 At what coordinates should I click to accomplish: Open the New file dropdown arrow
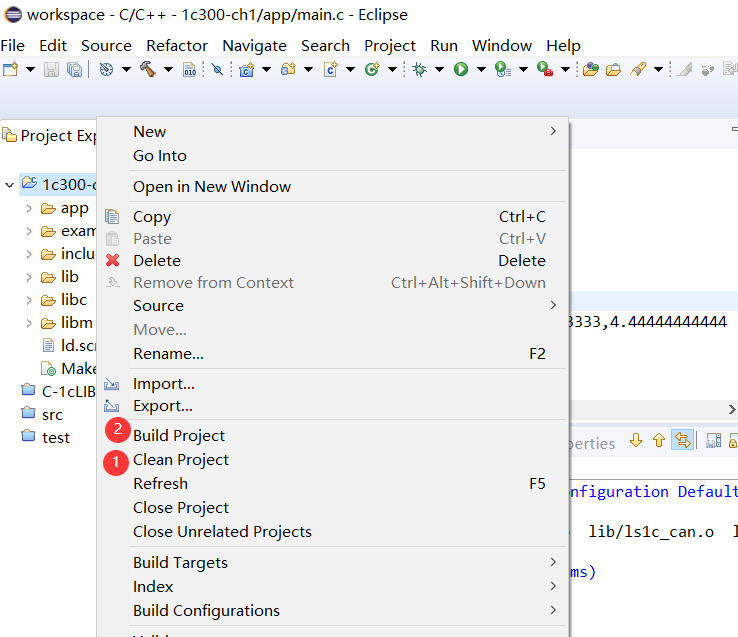tap(31, 70)
